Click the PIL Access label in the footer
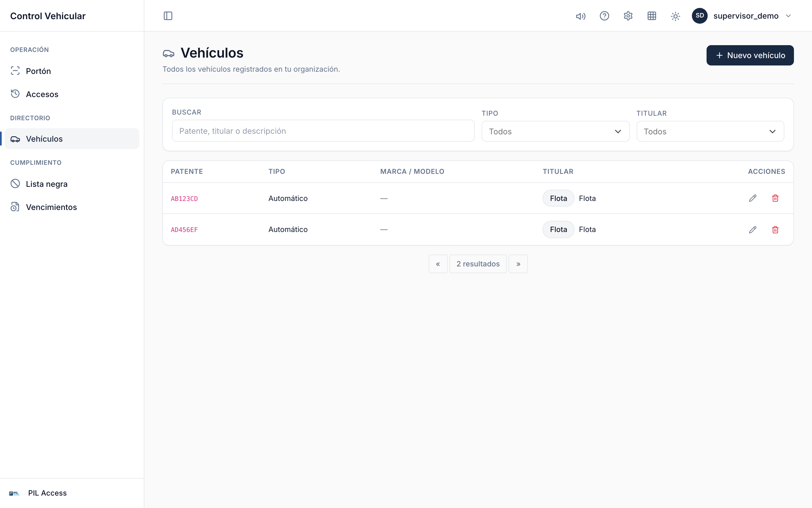The width and height of the screenshot is (812, 508). tap(47, 493)
